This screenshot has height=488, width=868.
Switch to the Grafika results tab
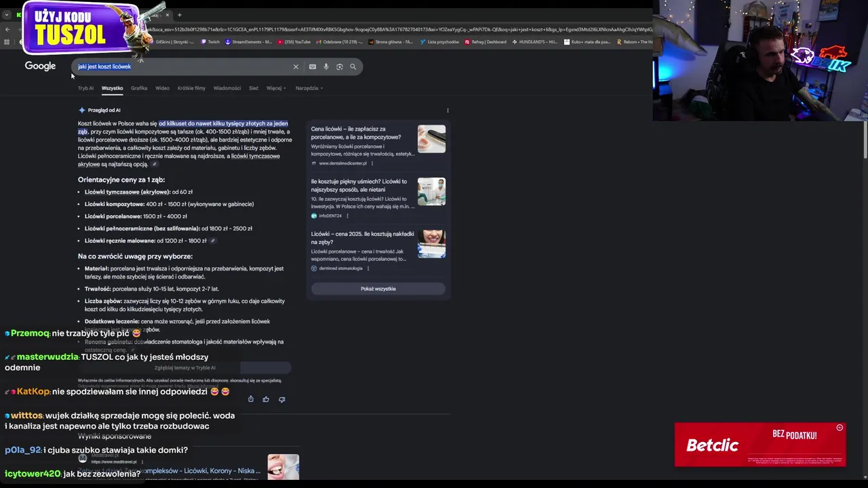click(139, 88)
